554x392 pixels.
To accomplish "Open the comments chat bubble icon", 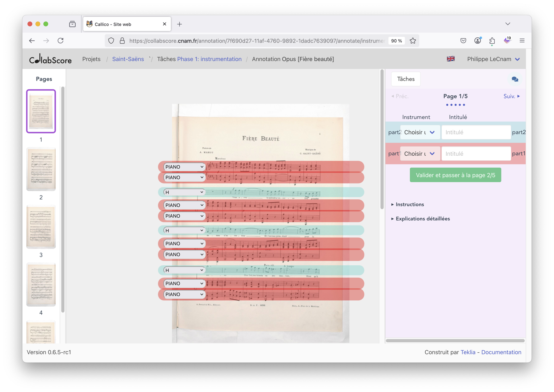I will 515,79.
